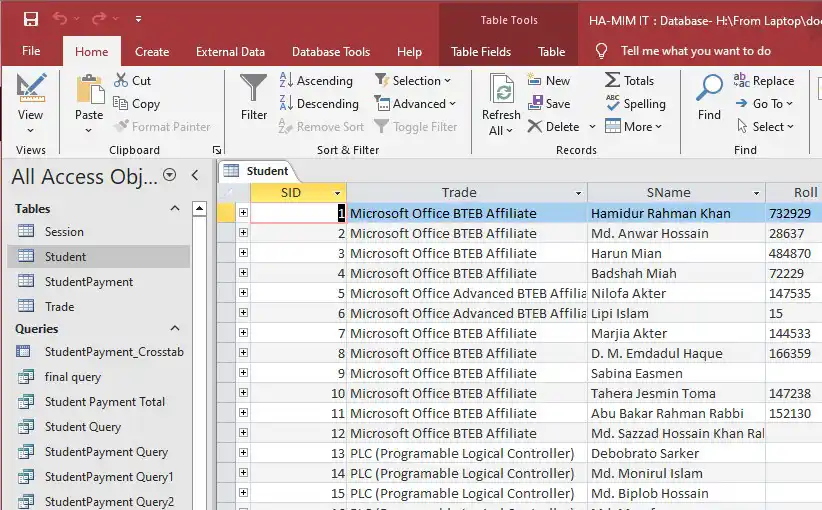Select all records with corner selector
The image size is (822, 510).
coord(226,192)
